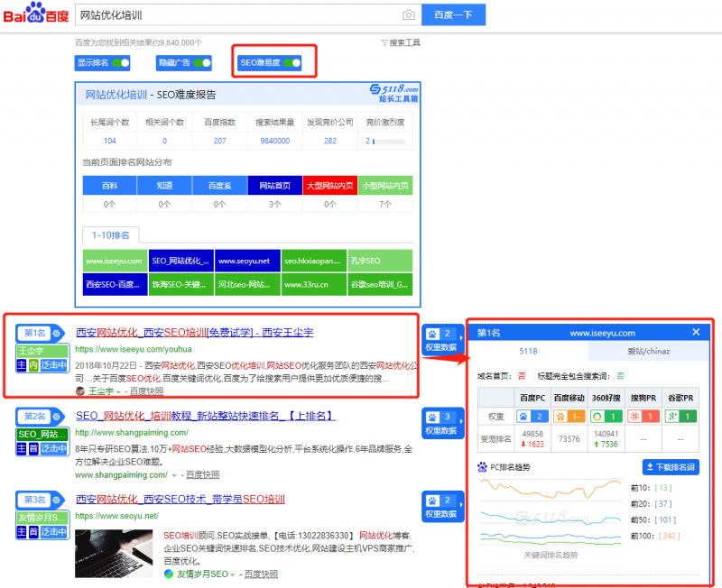
Task: Click the 5118 icon beside 第1名 badge
Action: click(x=57, y=333)
